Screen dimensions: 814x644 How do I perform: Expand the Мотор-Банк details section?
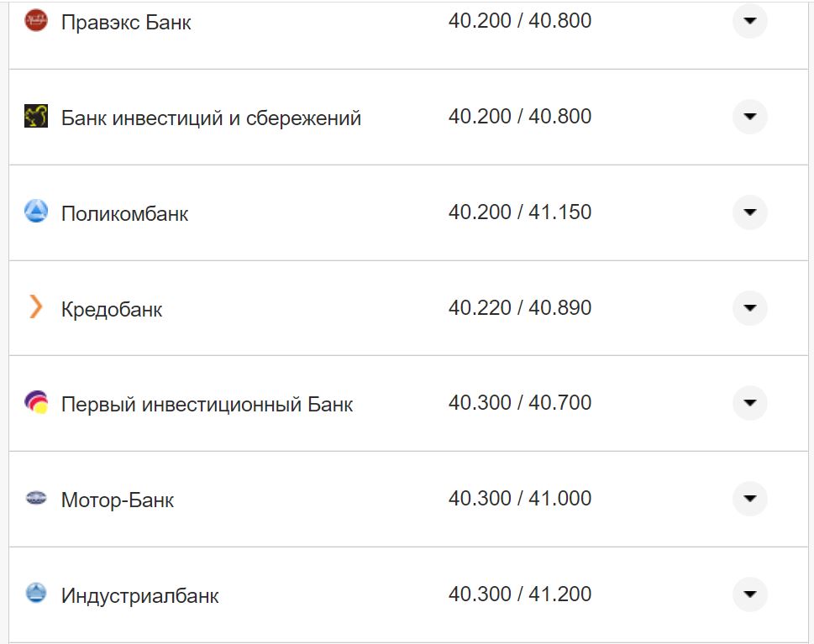(748, 499)
